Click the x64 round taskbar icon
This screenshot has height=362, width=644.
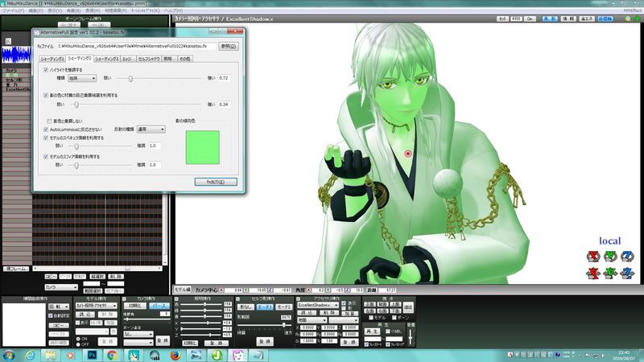[x=155, y=356]
